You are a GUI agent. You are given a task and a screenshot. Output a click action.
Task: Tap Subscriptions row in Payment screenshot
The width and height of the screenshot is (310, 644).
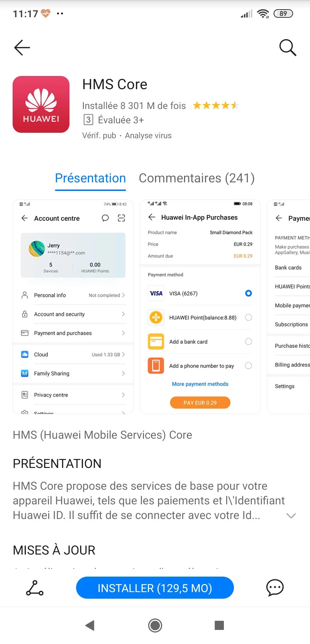(292, 324)
